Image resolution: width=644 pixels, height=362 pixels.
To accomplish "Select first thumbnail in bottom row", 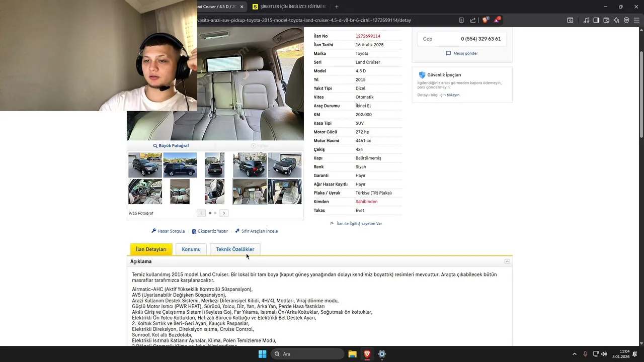I will (145, 192).
